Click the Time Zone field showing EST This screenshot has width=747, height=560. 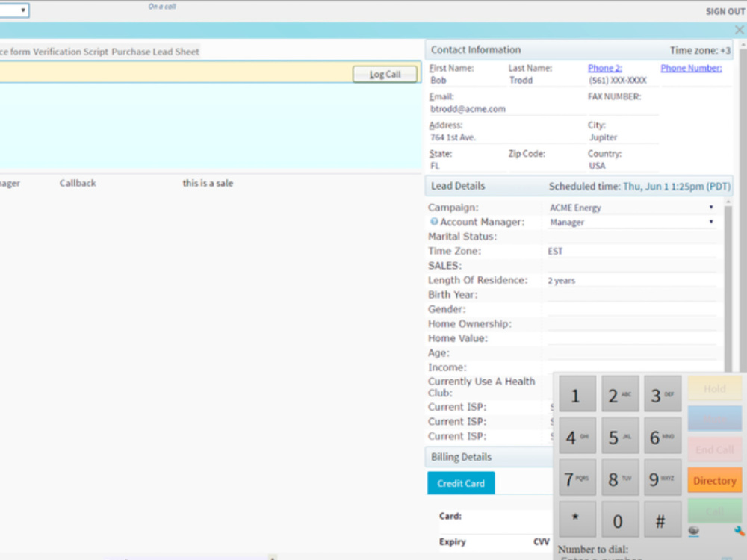pos(632,251)
